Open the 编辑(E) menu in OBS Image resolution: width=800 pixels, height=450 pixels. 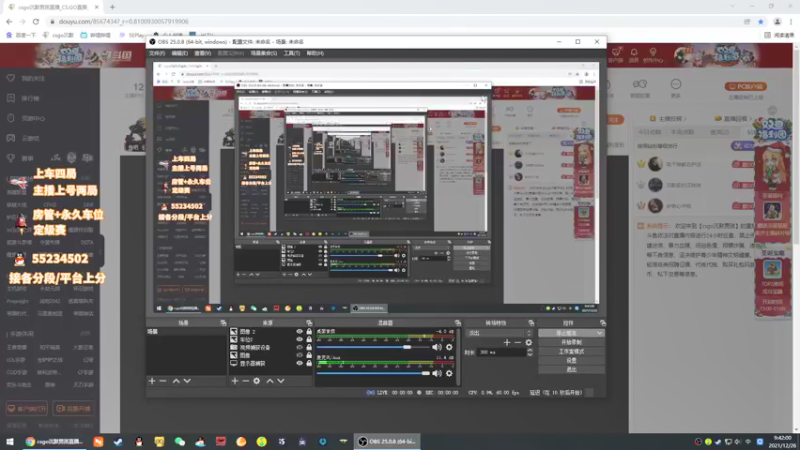180,53
